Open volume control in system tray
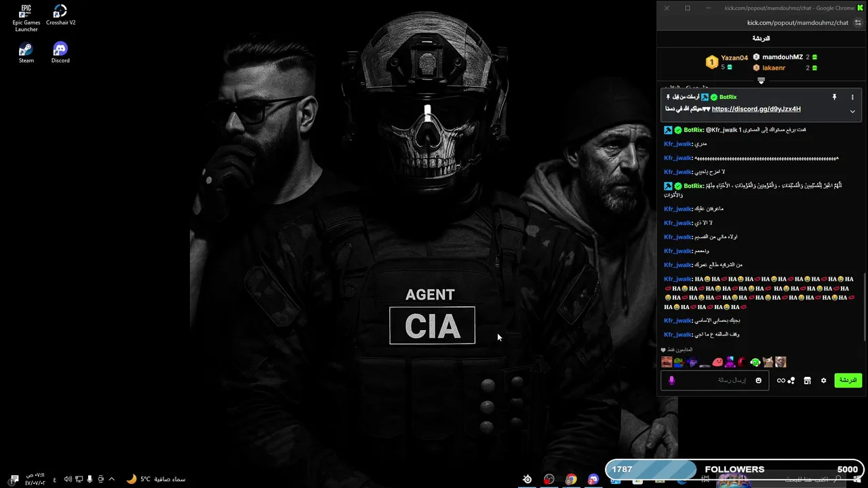This screenshot has height=488, width=868. coord(68,479)
